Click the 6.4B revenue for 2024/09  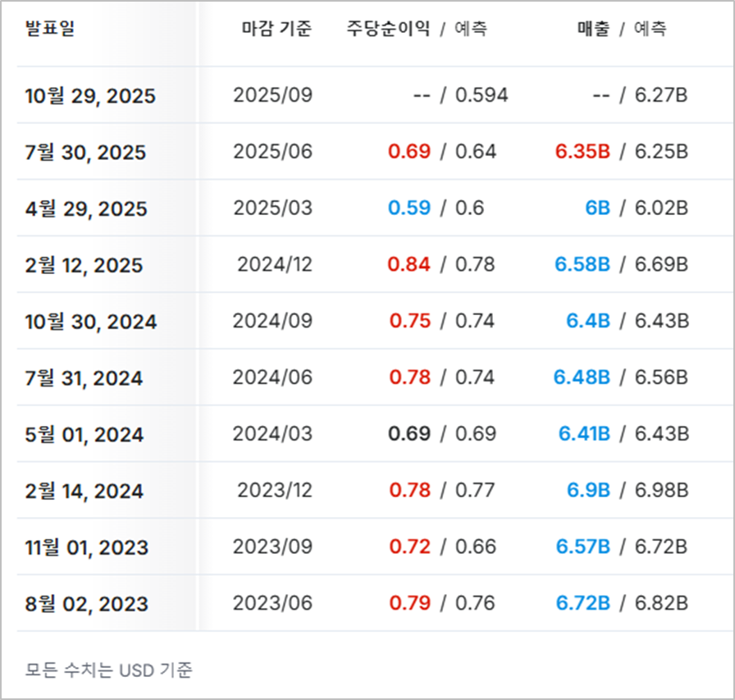(x=588, y=321)
